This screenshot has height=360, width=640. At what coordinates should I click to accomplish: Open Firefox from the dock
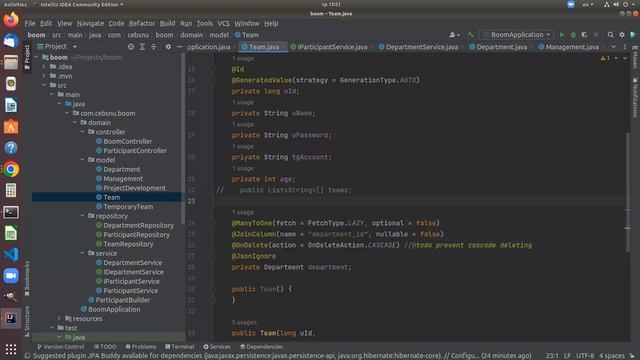(11, 19)
